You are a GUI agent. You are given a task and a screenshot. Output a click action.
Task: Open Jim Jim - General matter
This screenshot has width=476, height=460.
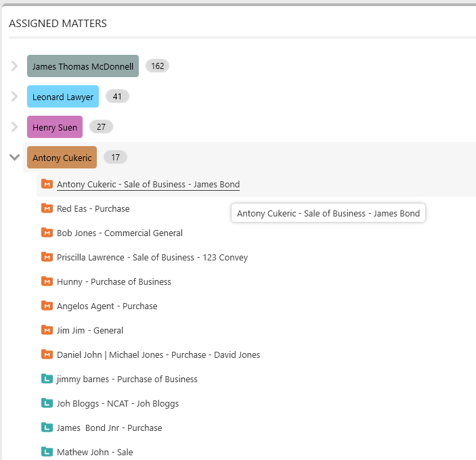tap(90, 330)
